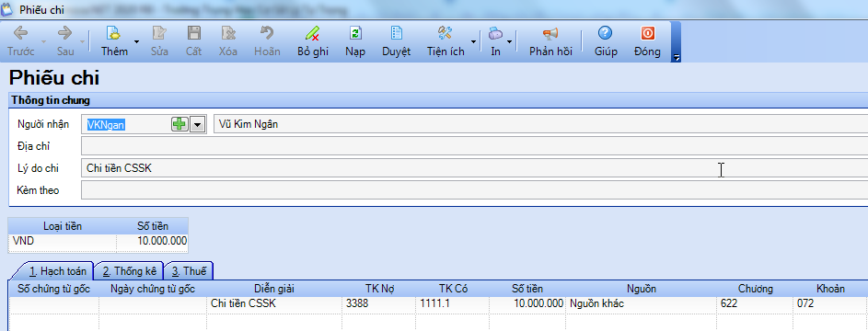The height and width of the screenshot is (331, 868).
Task: Go to previous voucher with Trước
Action: pyautogui.click(x=21, y=40)
